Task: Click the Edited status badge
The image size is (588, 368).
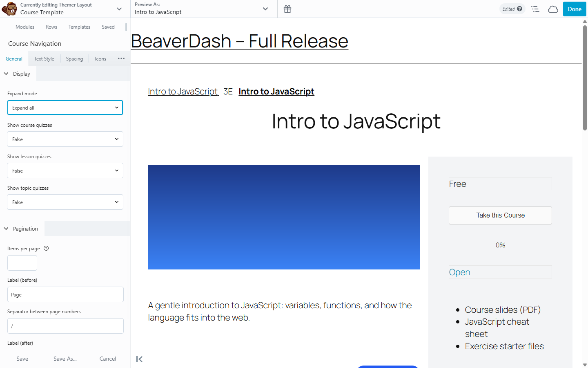Action: pyautogui.click(x=512, y=9)
